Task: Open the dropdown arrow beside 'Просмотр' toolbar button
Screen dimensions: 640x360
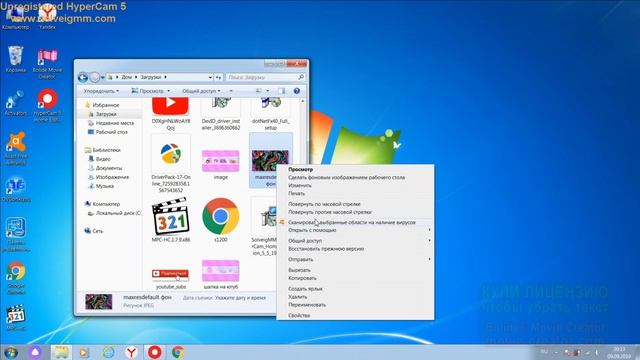Action: click(169, 91)
